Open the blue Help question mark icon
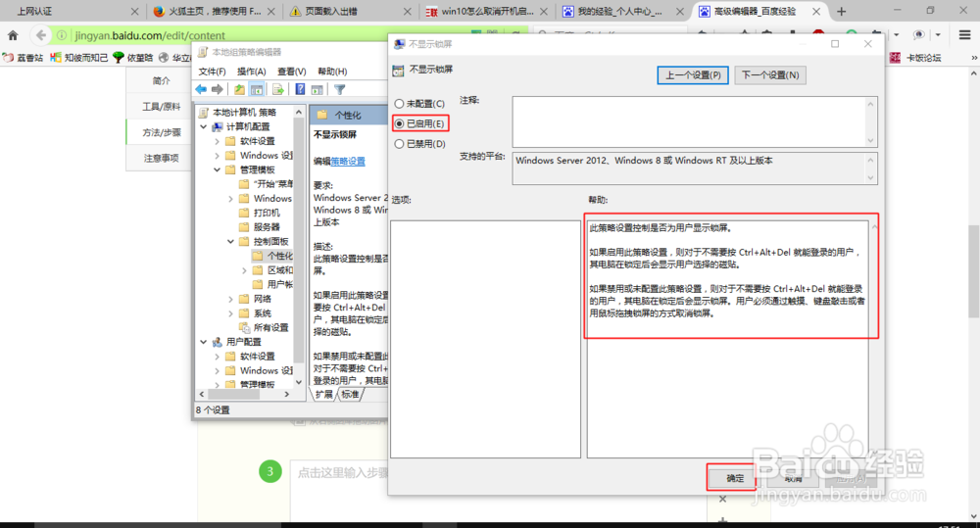Image resolution: width=980 pixels, height=528 pixels. (x=300, y=89)
